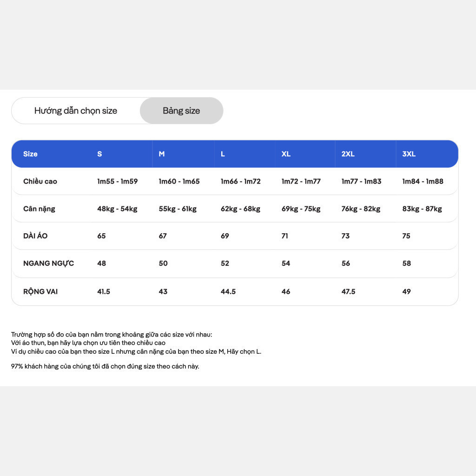Select the 3XL size column header

click(409, 154)
